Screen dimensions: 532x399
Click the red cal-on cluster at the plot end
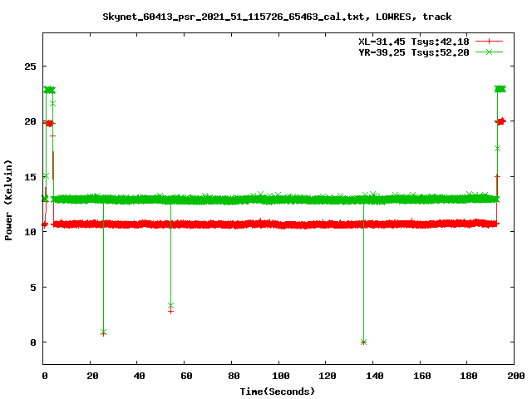click(500, 121)
